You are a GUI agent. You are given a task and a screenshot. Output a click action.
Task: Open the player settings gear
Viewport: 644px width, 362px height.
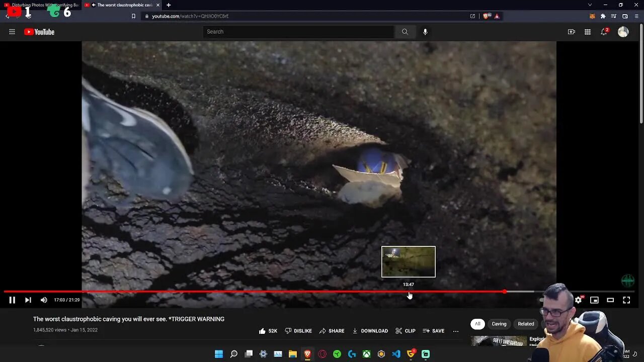(579, 300)
